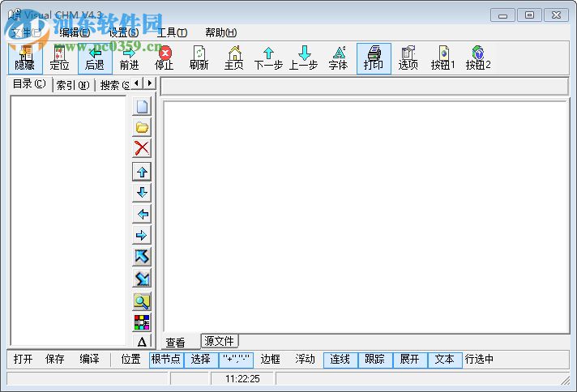The width and height of the screenshot is (577, 392).
Task: Switch to the 索引(N) tab
Action: point(73,85)
